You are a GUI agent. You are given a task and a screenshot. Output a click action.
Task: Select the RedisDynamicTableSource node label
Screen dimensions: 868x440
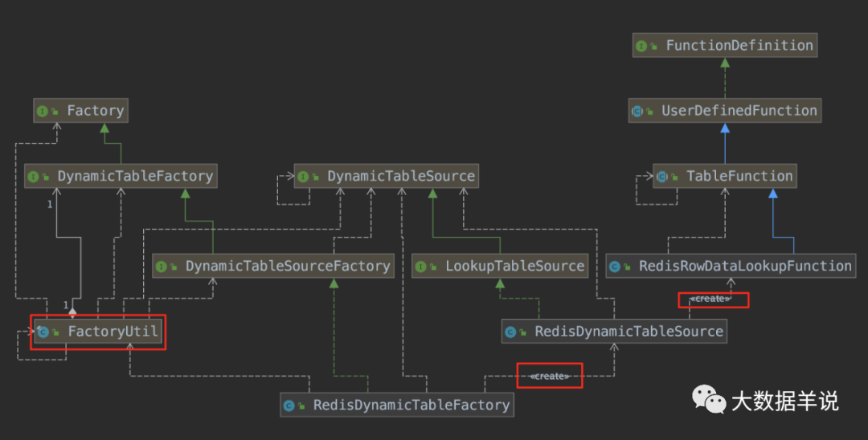click(x=628, y=331)
